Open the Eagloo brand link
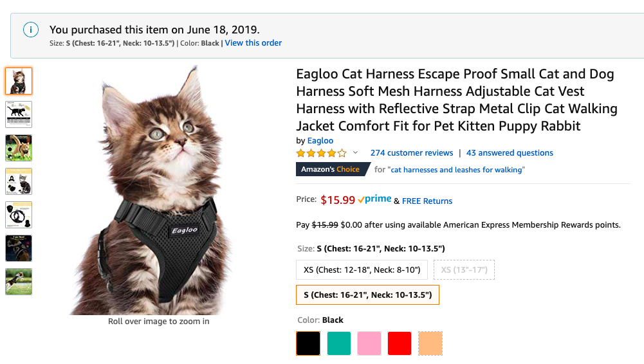The image size is (644, 364). coord(320,141)
